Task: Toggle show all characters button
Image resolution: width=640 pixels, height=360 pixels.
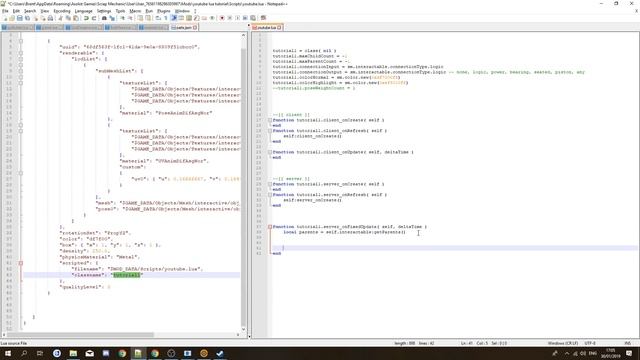Action: (166, 18)
